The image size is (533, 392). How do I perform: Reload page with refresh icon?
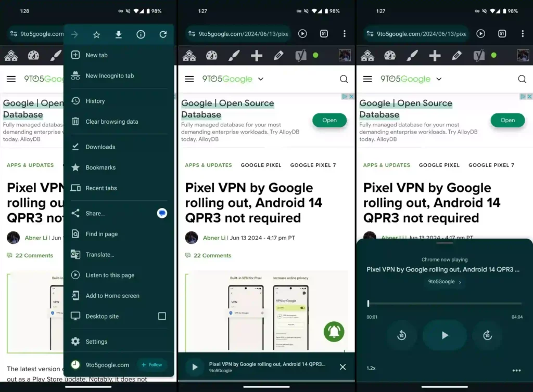click(163, 34)
